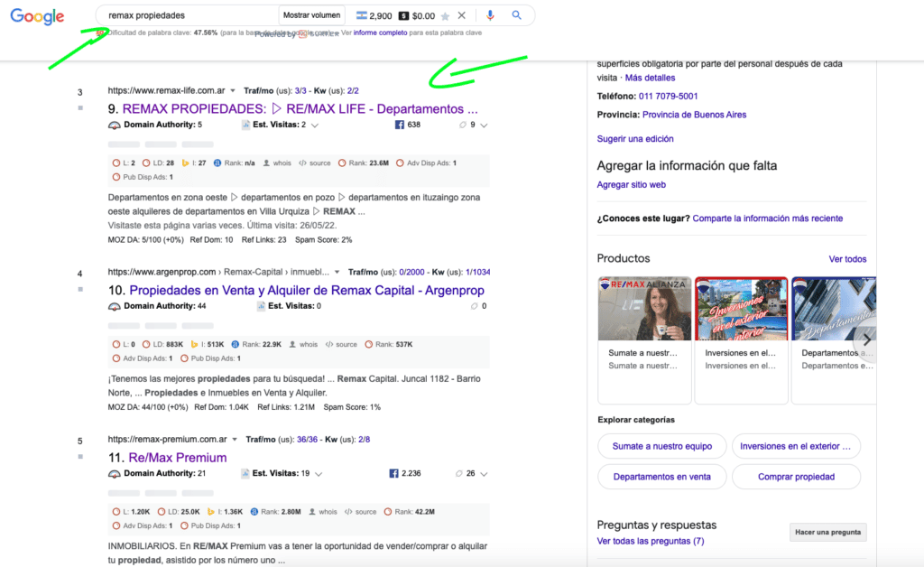Click 'whois' in remax-life metrics row
Viewport: 924px width, 567px height.
pos(277,163)
